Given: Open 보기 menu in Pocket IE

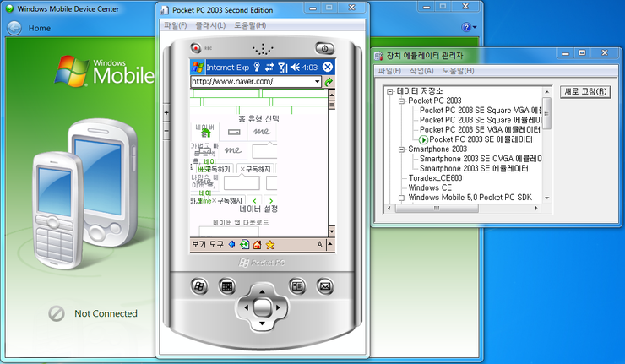Looking at the screenshot, I should click(198, 244).
